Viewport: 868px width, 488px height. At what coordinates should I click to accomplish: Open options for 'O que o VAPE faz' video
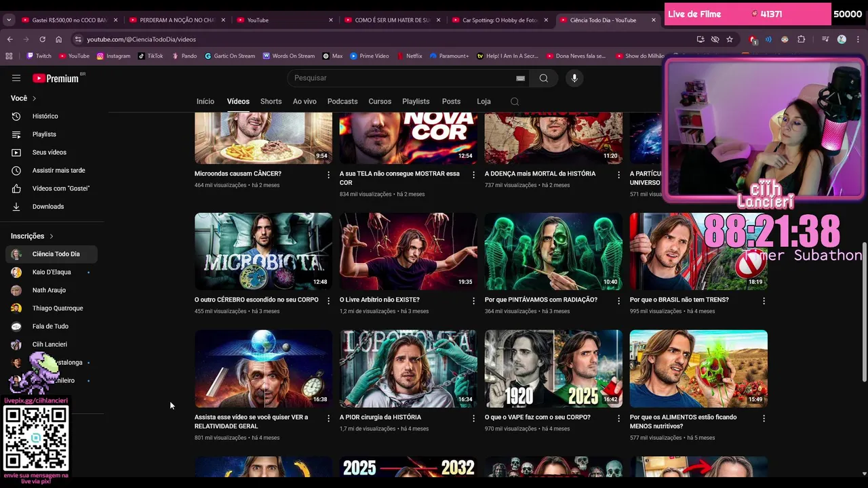click(x=618, y=418)
